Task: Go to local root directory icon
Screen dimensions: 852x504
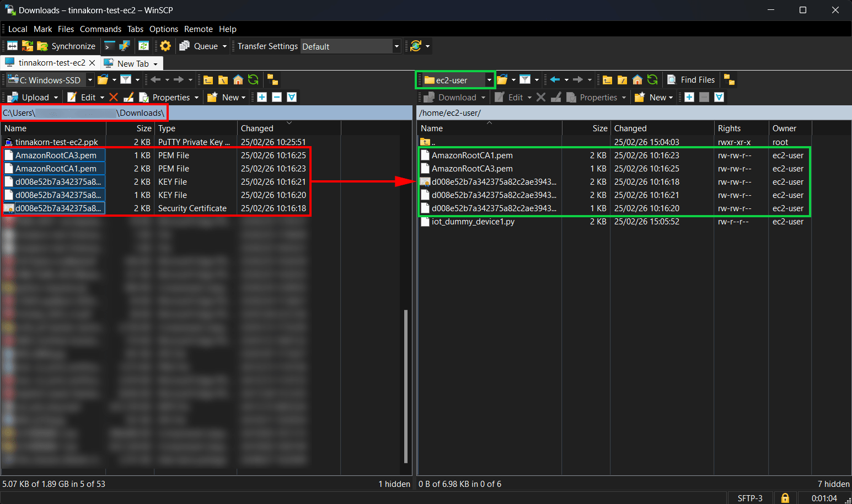Action: coord(223,80)
